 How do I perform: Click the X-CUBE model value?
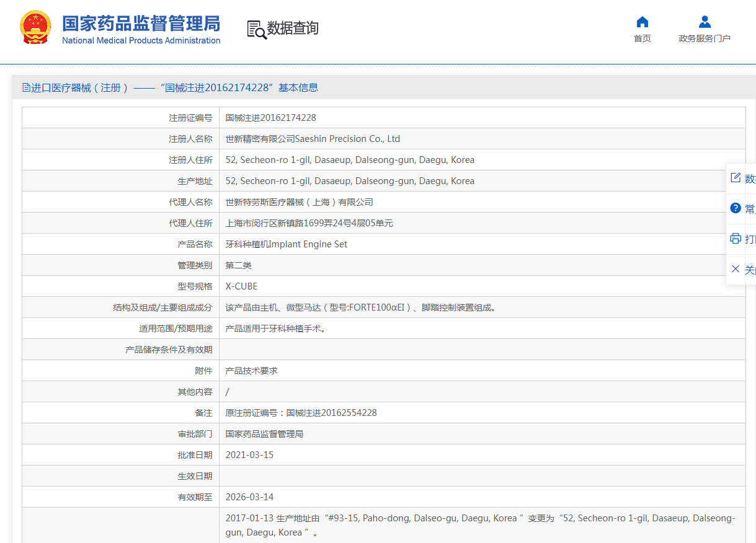pos(241,286)
